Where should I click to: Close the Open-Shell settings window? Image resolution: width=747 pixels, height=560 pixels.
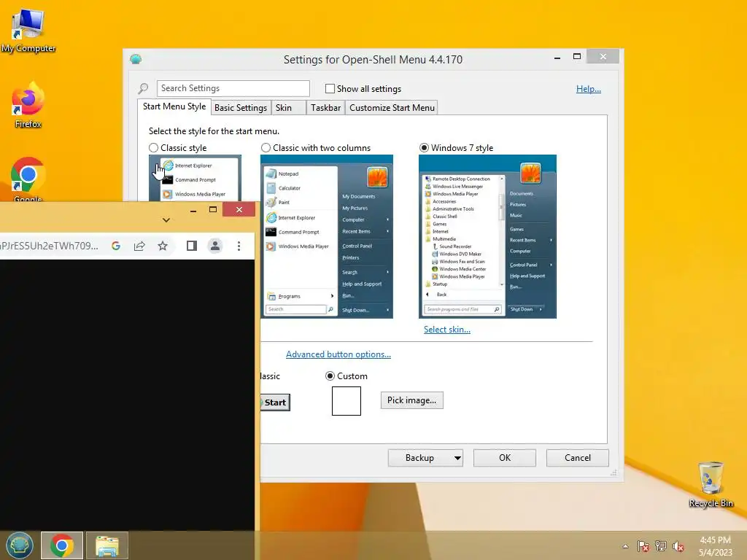pyautogui.click(x=603, y=57)
